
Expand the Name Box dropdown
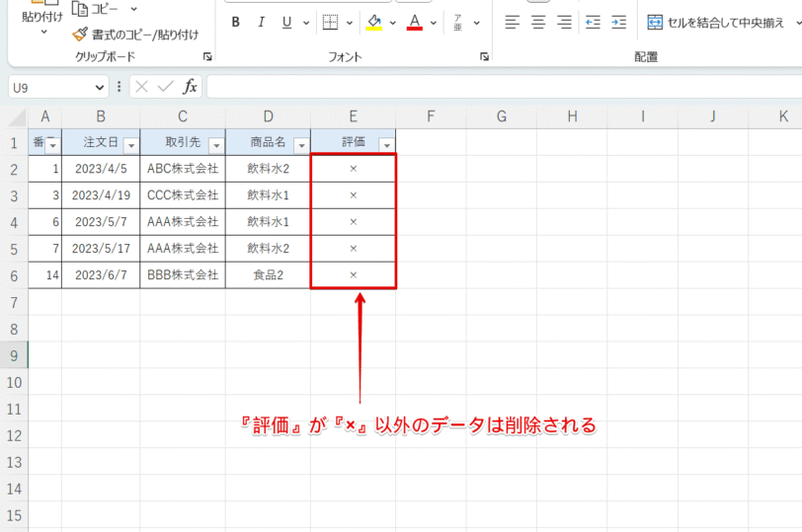tap(99, 88)
